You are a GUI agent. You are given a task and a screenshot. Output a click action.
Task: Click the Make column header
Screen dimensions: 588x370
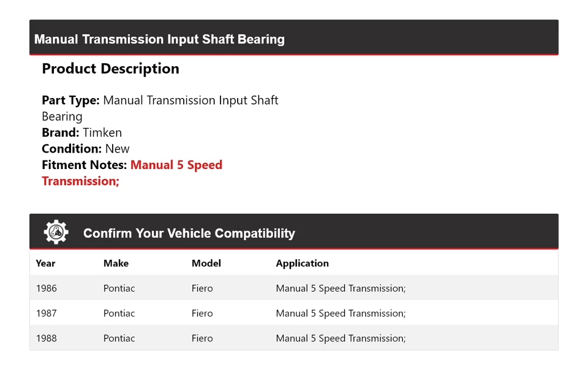116,263
